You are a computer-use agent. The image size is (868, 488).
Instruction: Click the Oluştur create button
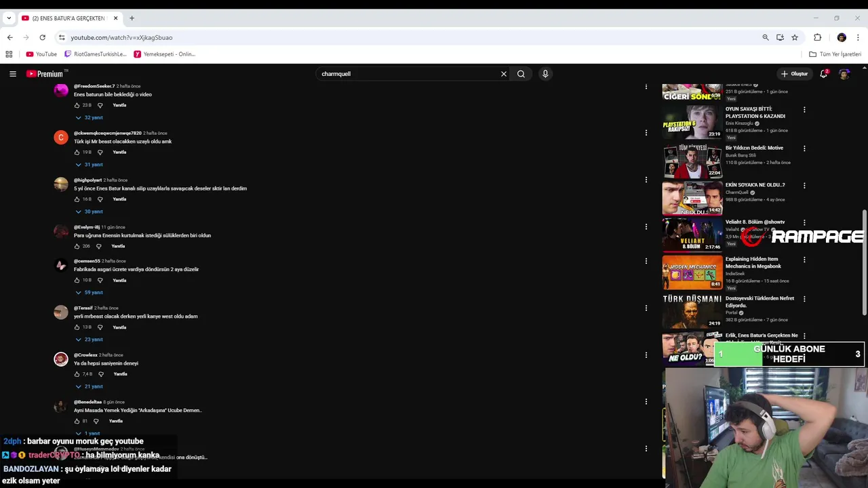pos(794,74)
